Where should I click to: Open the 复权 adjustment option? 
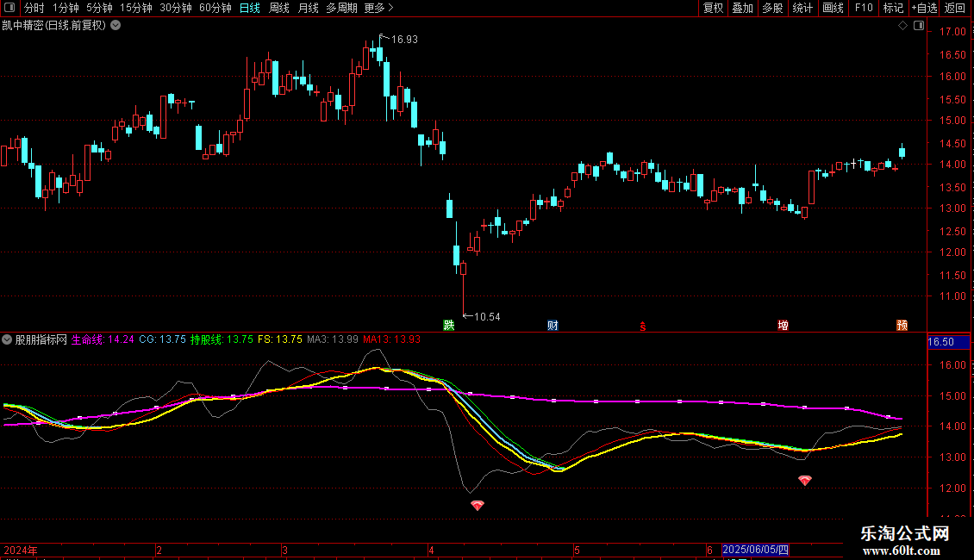713,8
